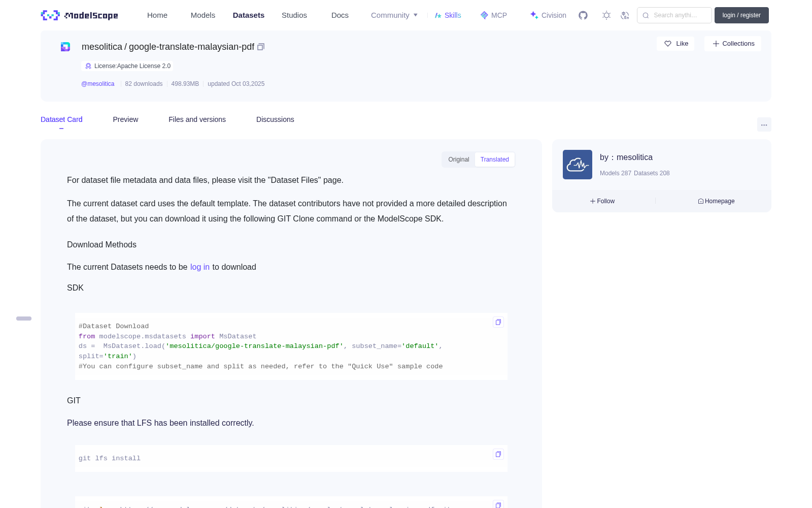Click 'updated Oct 03,2025' text
Screen dimensions: 812x508
point(236,84)
